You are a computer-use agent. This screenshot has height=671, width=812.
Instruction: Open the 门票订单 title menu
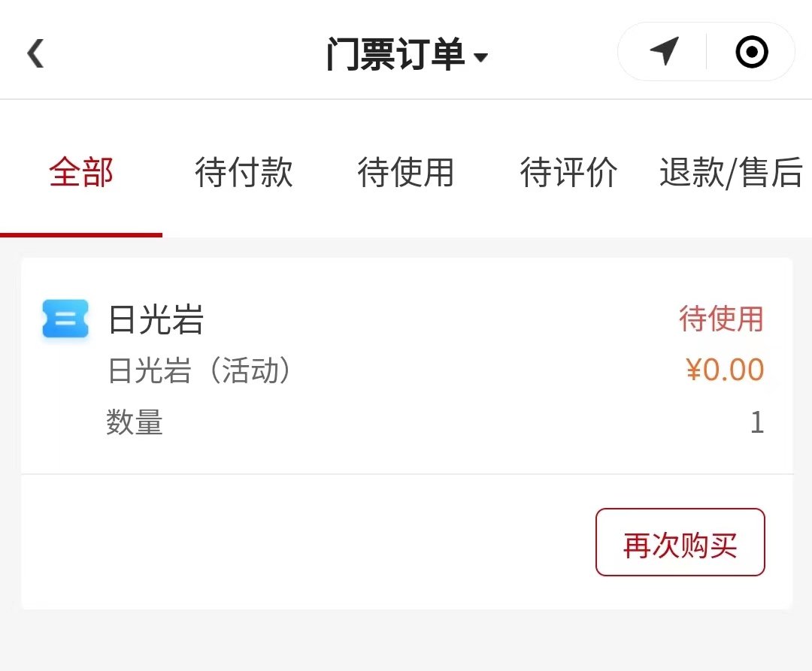[395, 55]
